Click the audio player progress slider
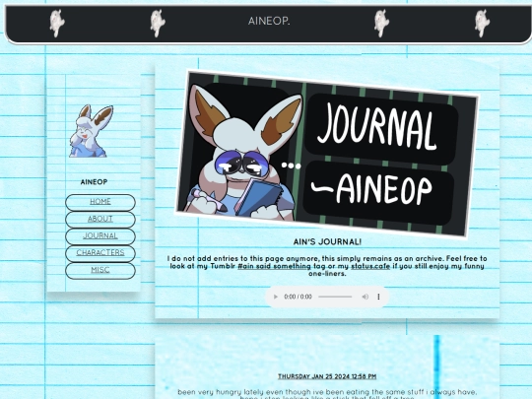 click(x=335, y=297)
